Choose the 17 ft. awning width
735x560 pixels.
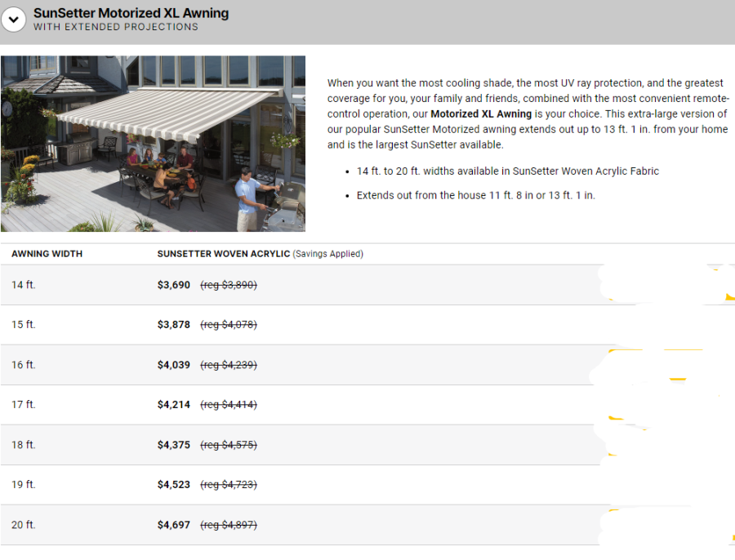pyautogui.click(x=24, y=405)
